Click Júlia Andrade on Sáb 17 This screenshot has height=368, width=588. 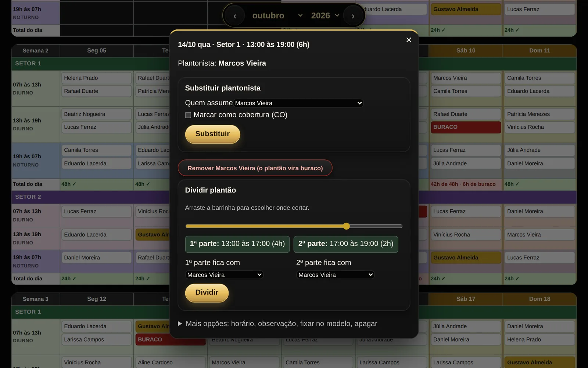click(x=466, y=326)
